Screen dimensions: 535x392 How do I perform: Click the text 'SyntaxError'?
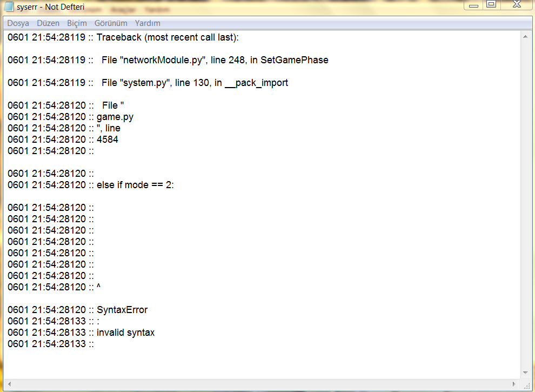click(x=122, y=310)
